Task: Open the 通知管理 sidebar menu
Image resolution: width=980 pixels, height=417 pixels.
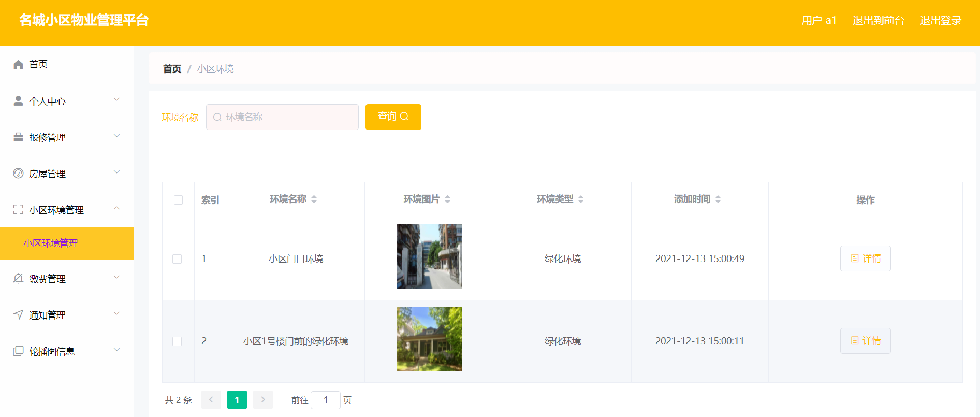Action: click(67, 315)
